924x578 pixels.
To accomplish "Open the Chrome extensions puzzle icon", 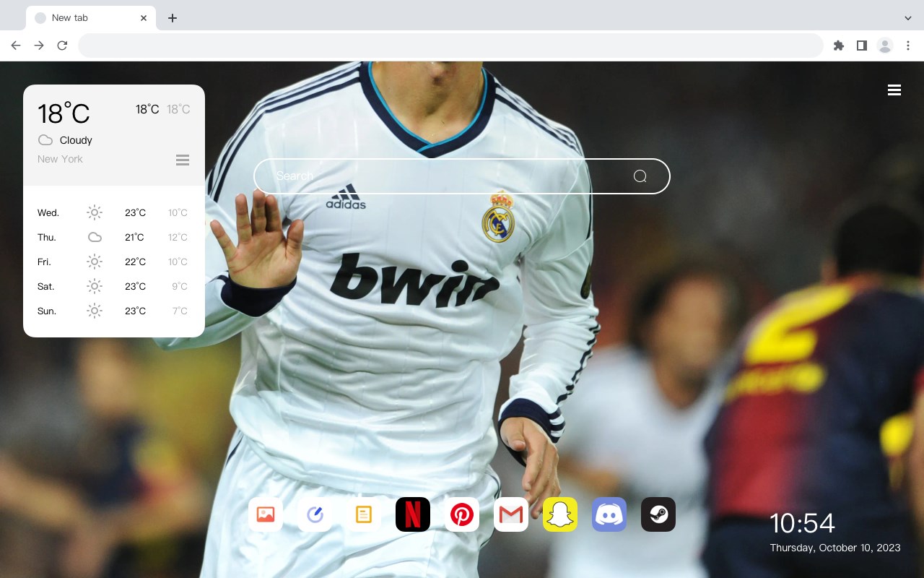I will [x=838, y=46].
